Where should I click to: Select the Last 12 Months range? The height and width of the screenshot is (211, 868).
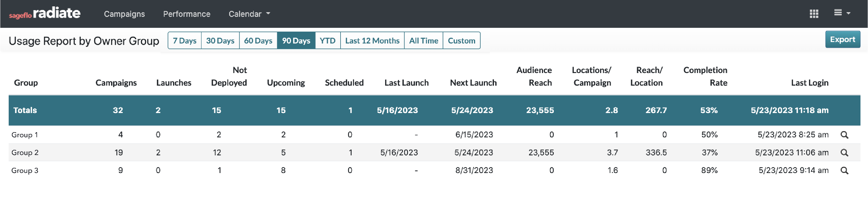(x=372, y=41)
